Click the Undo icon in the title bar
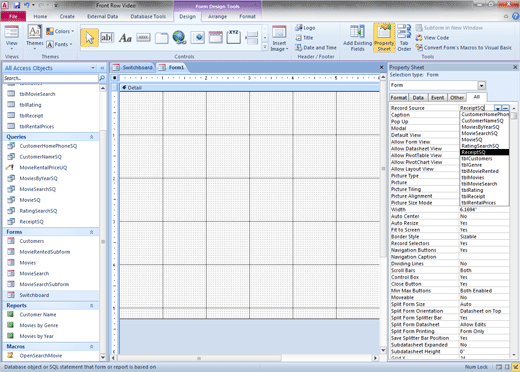The height and width of the screenshot is (372, 520). 27,5
